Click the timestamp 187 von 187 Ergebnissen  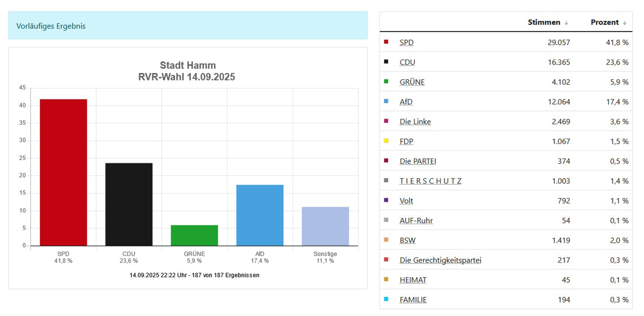pyautogui.click(x=194, y=275)
